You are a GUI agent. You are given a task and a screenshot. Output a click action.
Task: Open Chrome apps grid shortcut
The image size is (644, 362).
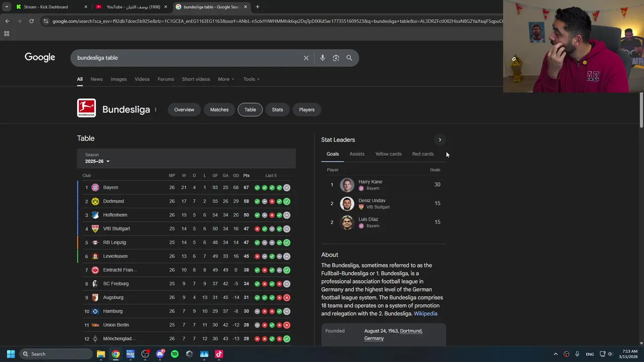7,34
